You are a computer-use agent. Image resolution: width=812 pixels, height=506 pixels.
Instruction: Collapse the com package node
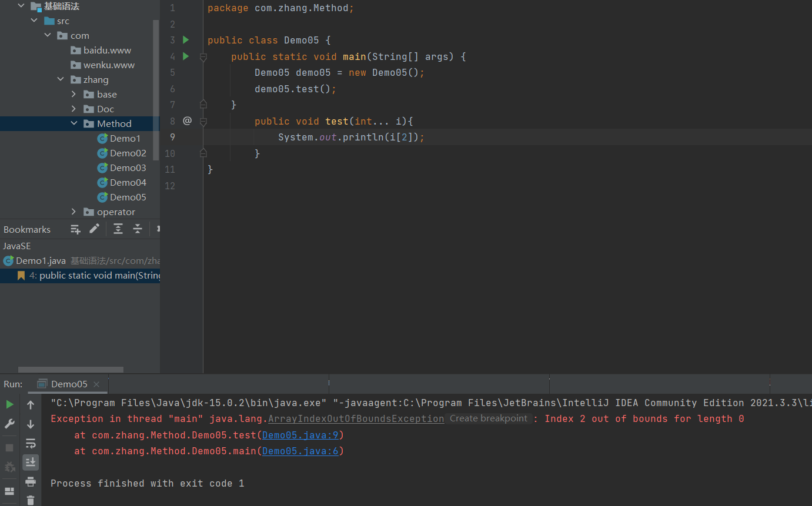pyautogui.click(x=48, y=35)
